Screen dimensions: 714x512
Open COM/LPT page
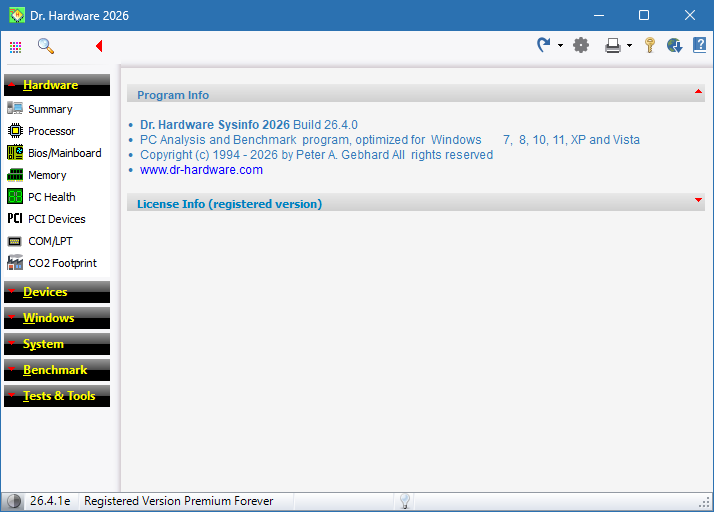pyautogui.click(x=50, y=241)
